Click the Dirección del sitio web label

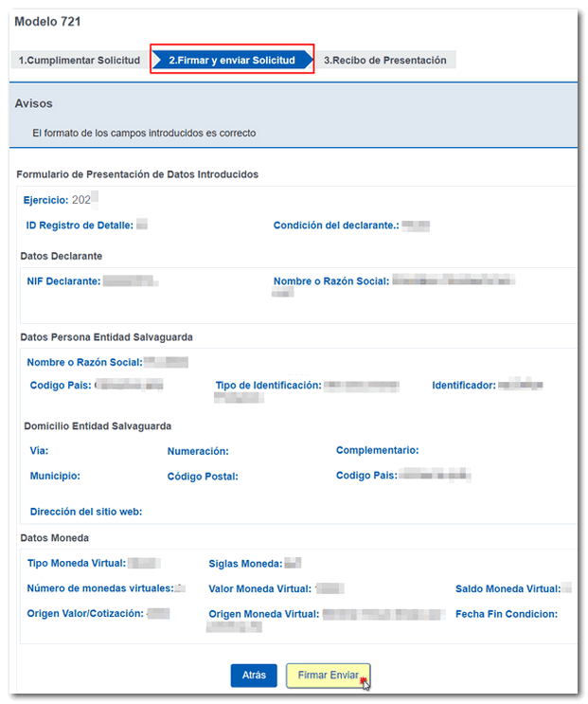coord(85,512)
